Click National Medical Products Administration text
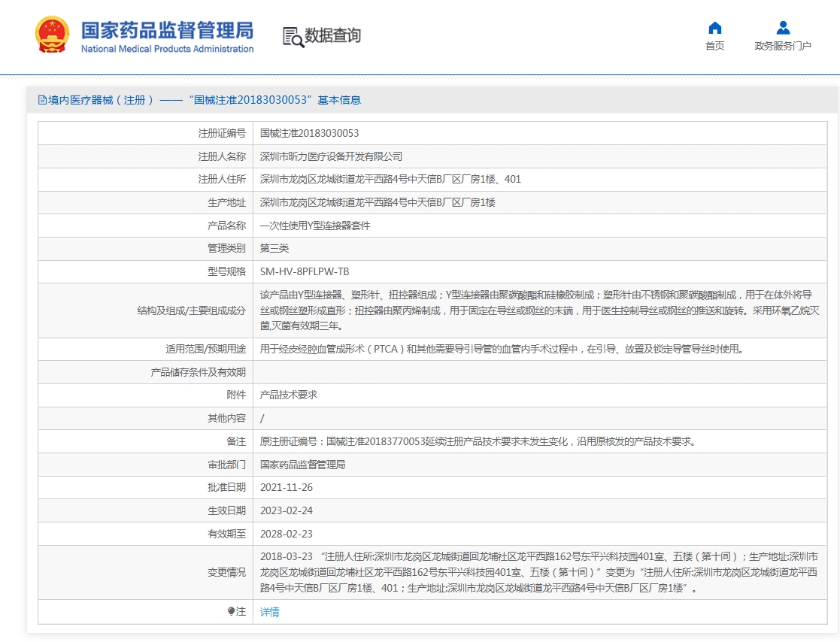Image resolution: width=840 pixels, height=642 pixels. point(167,49)
